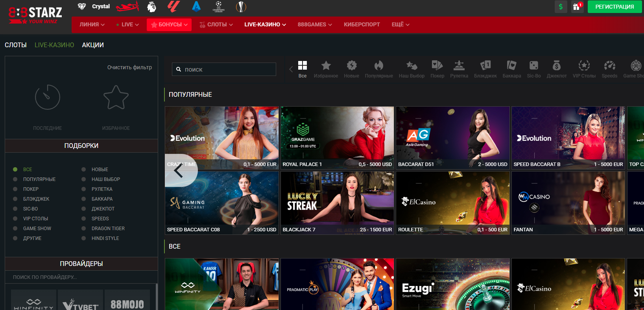Select the DRAGON TIGER filter radio
Viewport: 644px width, 310px height.
(x=84, y=229)
